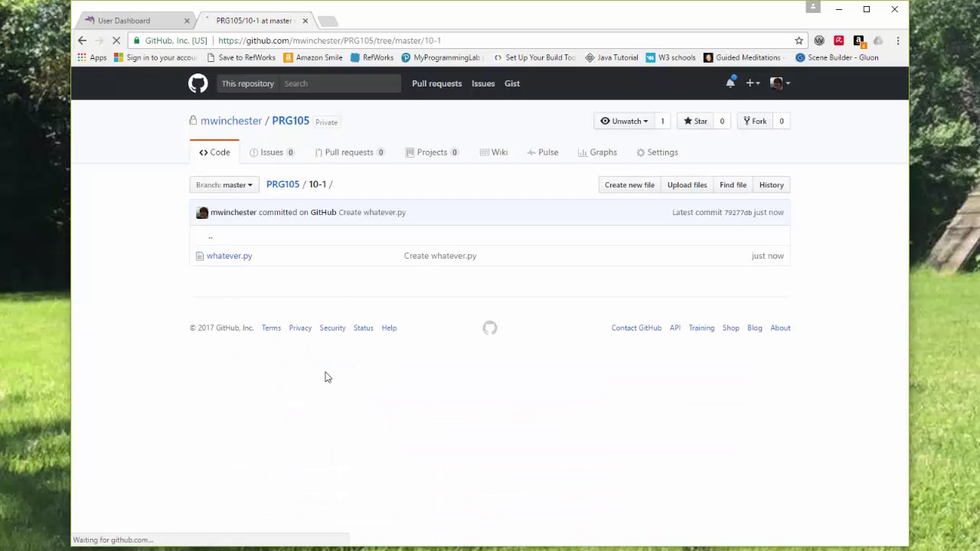This screenshot has height=551, width=980.
Task: Open the Branch: master dropdown
Action: (224, 185)
